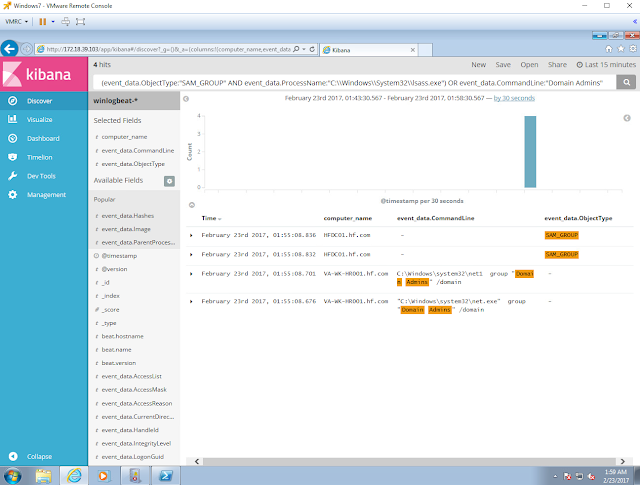This screenshot has width=640, height=485.
Task: Close the Kibana browser tab
Action: click(413, 50)
